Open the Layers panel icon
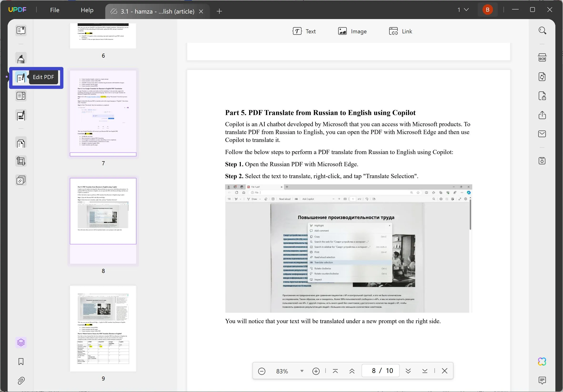This screenshot has width=563, height=392. [x=21, y=342]
